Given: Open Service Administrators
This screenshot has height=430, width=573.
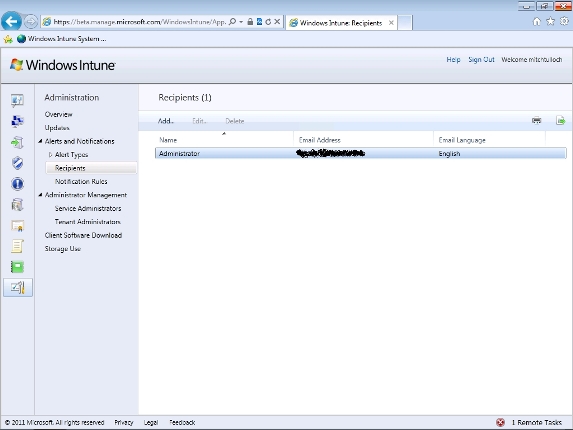Looking at the screenshot, I should point(88,208).
